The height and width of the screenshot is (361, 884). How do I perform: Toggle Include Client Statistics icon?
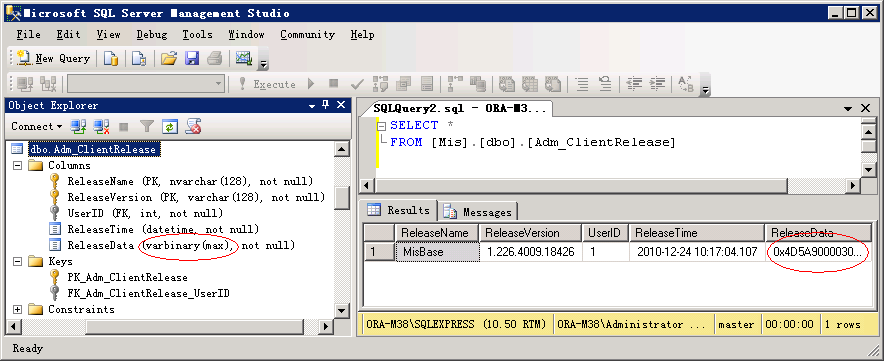click(478, 84)
